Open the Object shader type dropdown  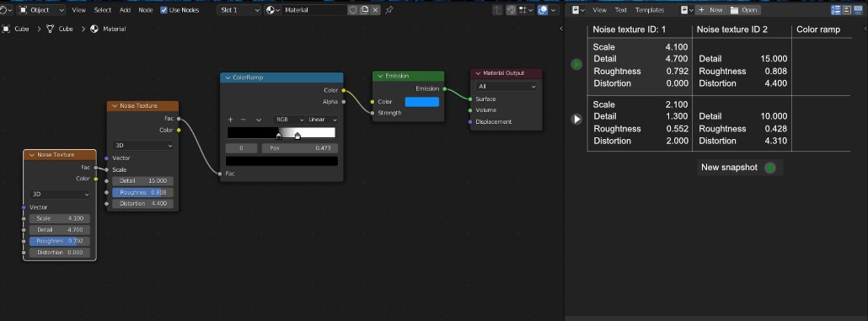coord(41,10)
